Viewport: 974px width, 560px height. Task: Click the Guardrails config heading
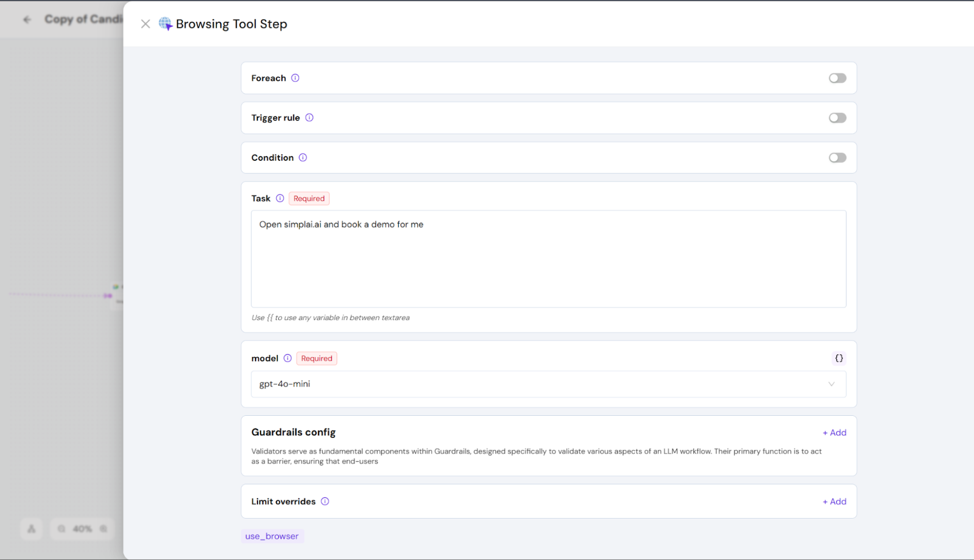click(x=293, y=432)
